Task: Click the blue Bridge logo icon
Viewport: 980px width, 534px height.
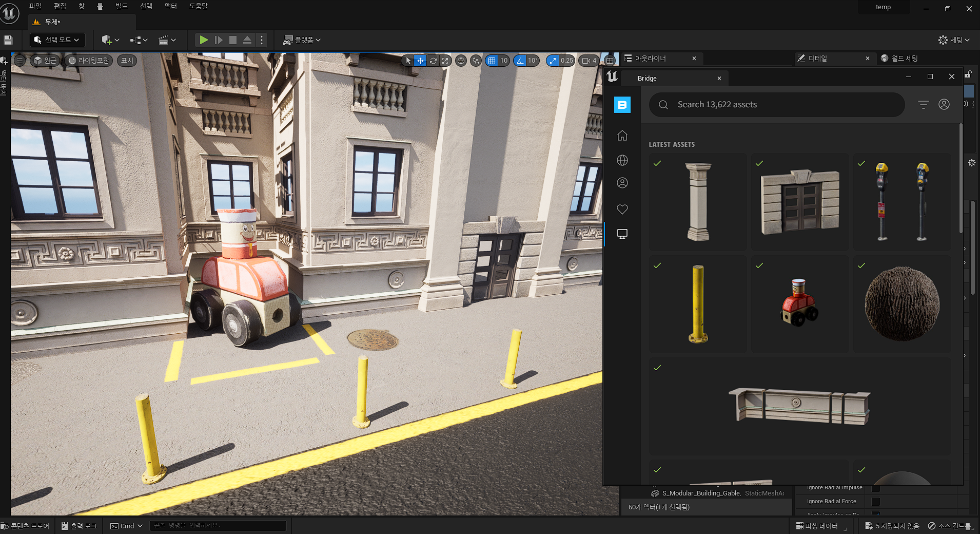Action: [x=622, y=105]
